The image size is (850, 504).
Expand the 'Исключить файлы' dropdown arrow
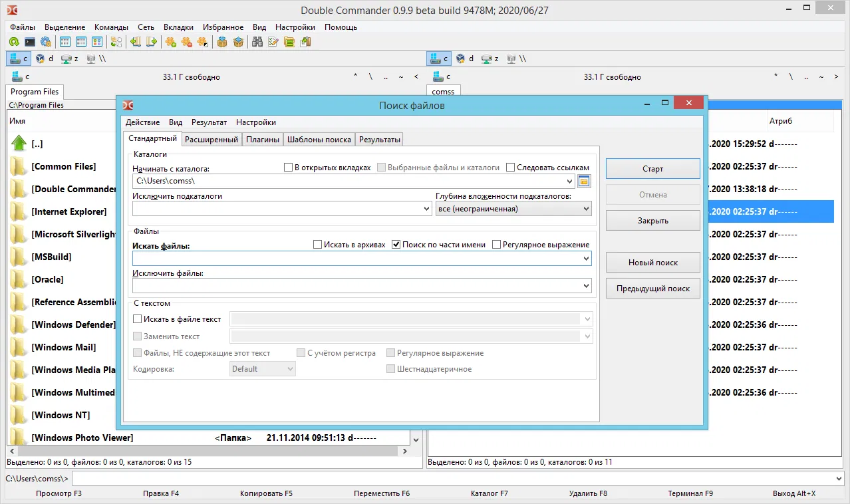pos(586,286)
